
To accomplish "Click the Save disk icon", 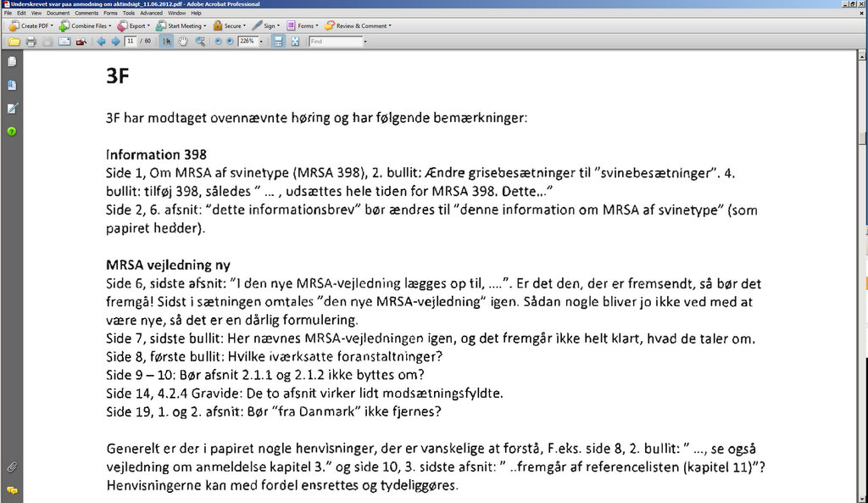I will (47, 42).
